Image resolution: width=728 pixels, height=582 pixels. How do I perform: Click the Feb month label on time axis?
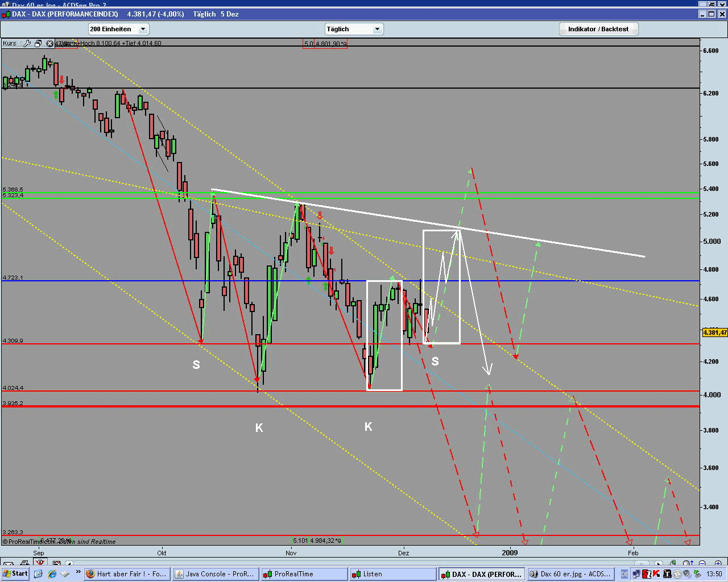(632, 552)
